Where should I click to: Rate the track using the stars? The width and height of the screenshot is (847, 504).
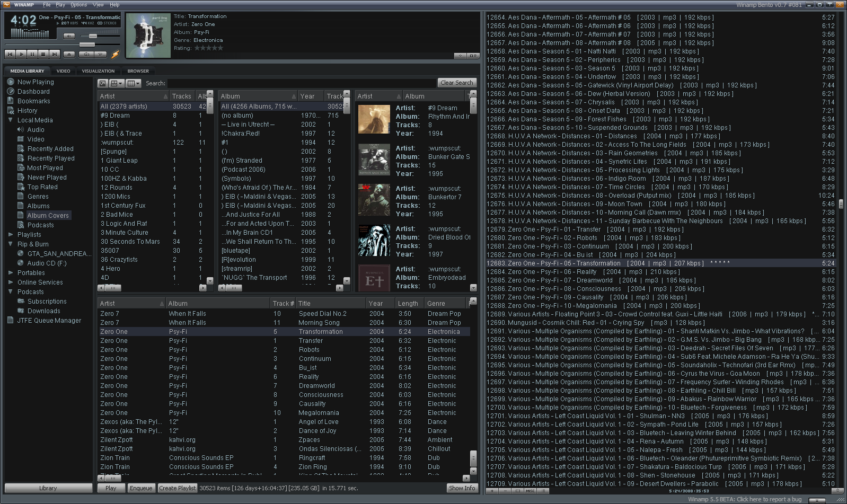point(209,48)
